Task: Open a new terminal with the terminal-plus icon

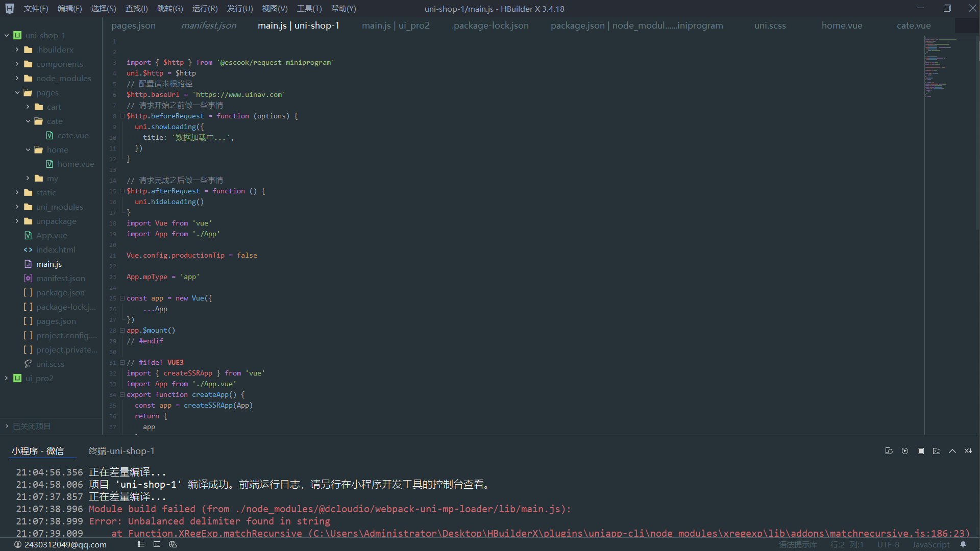Action: coord(937,451)
